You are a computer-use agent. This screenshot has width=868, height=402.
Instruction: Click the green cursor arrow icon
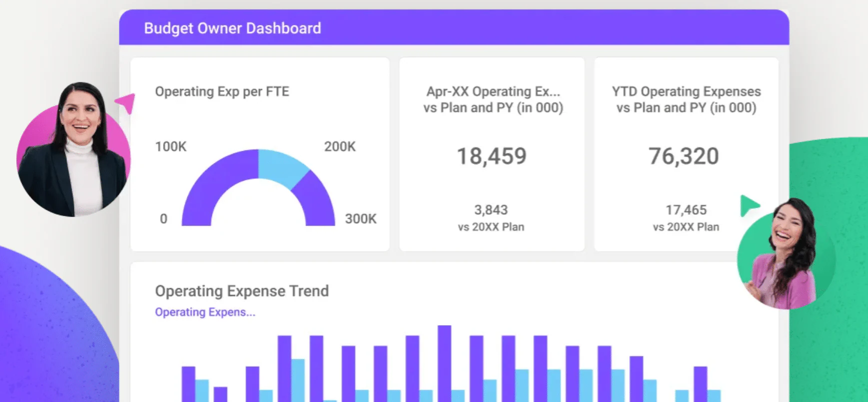pyautogui.click(x=749, y=205)
